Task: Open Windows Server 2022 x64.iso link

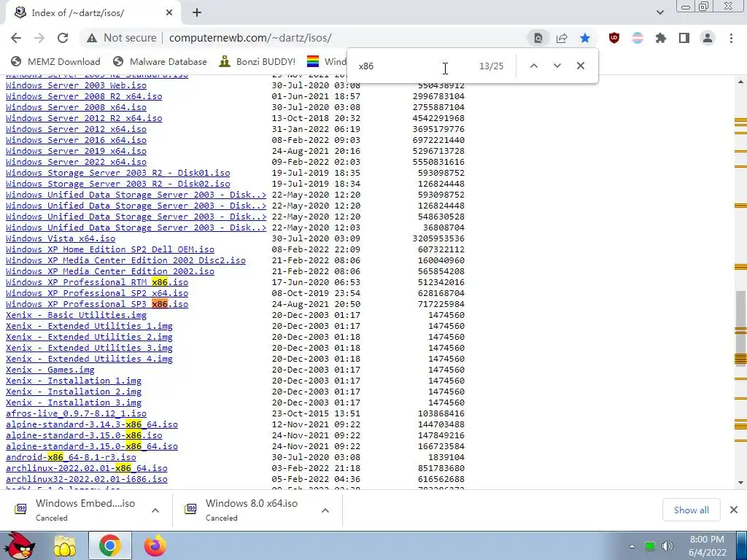Action: point(76,162)
